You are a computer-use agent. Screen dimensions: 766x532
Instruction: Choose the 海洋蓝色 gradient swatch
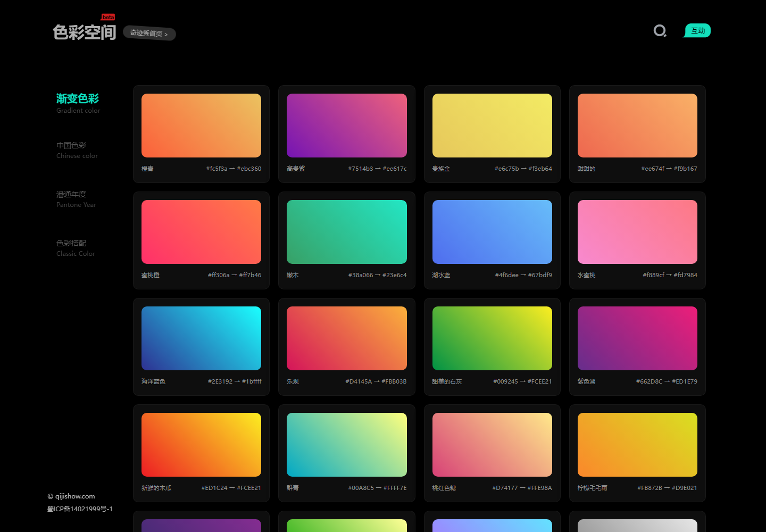click(x=201, y=338)
